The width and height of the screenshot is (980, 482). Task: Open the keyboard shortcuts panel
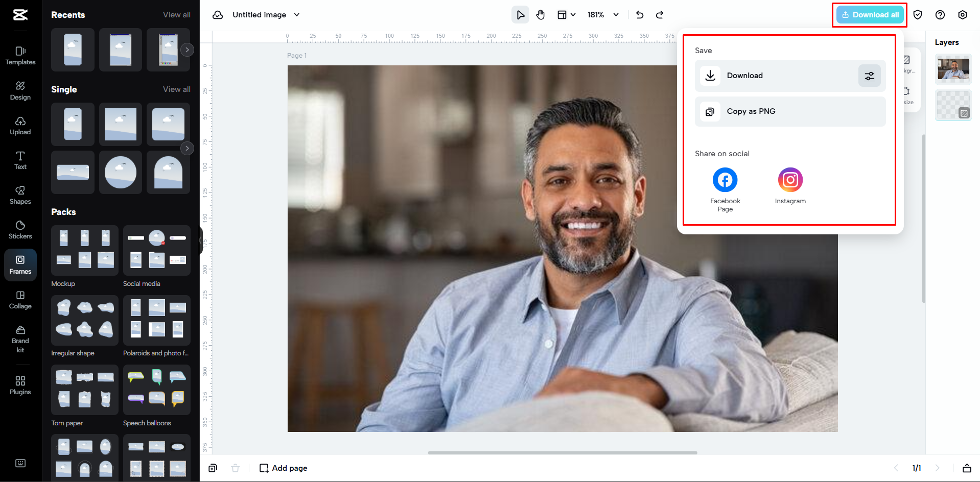pyautogui.click(x=20, y=463)
